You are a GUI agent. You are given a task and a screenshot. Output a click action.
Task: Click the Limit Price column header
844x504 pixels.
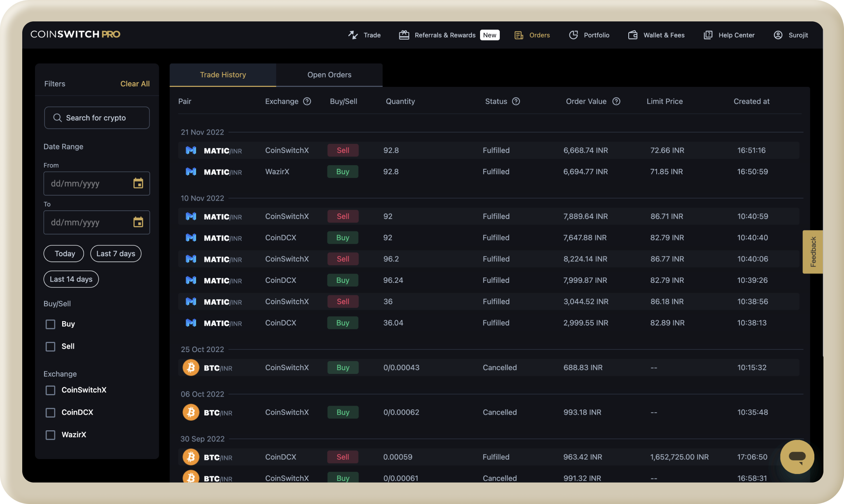pos(664,101)
